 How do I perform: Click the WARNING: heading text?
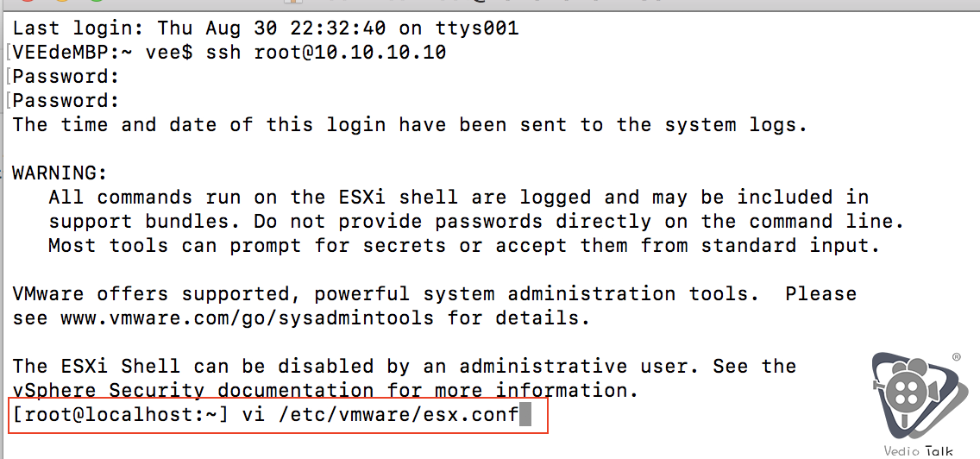60,173
